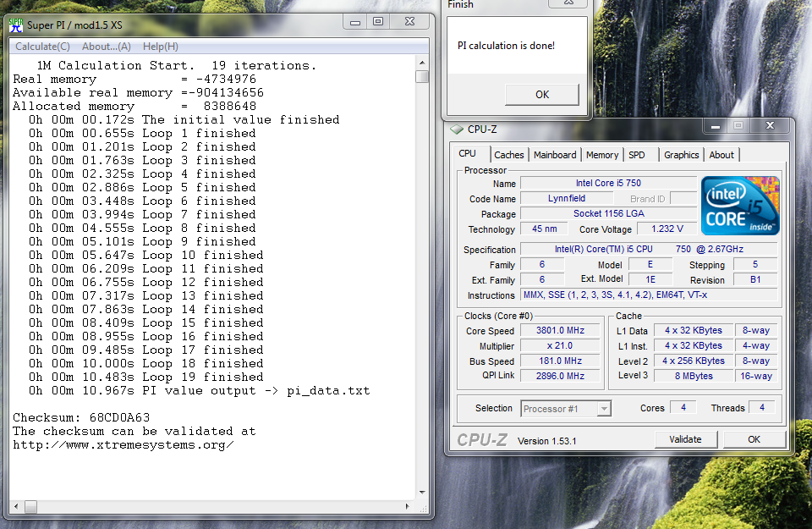Click the Checksum: 68CD0A63 line in Super PI
Screen dimensions: 812x529
81,417
